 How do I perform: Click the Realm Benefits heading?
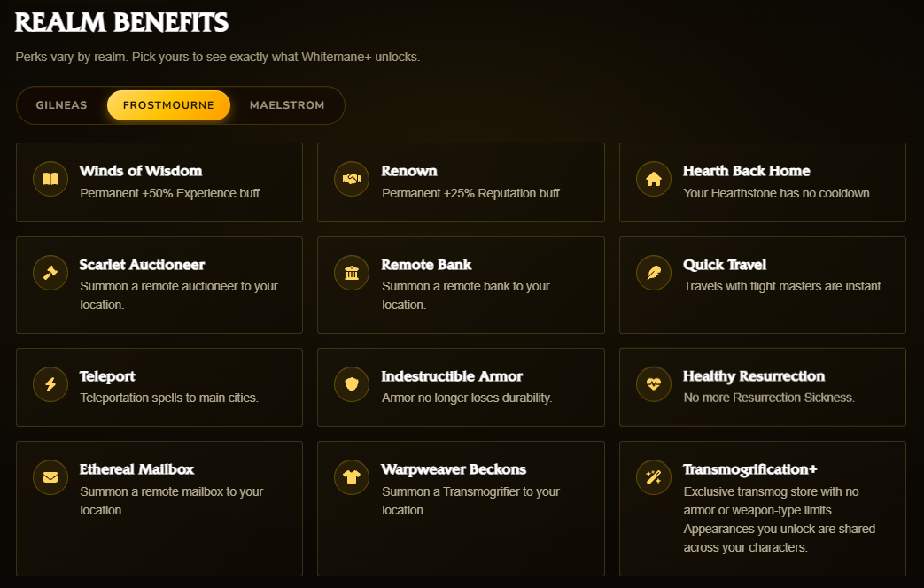pos(121,22)
